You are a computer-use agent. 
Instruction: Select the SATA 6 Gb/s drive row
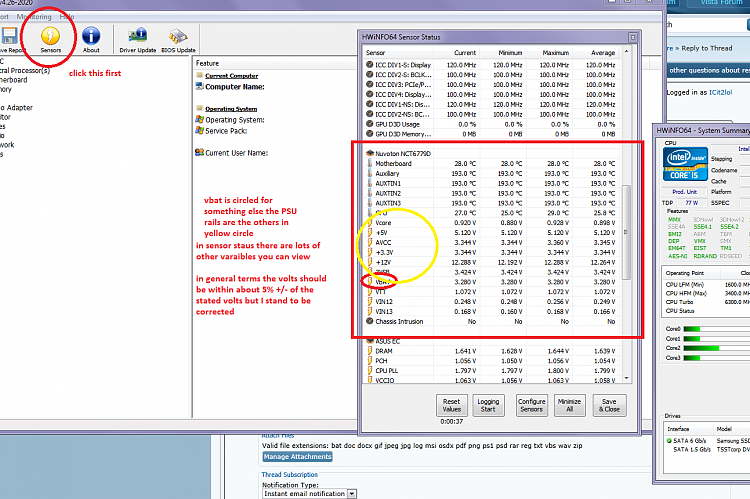(708, 441)
